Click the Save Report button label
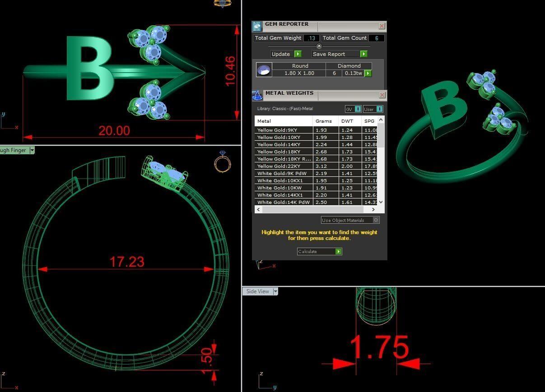The height and width of the screenshot is (392, 545). (330, 54)
